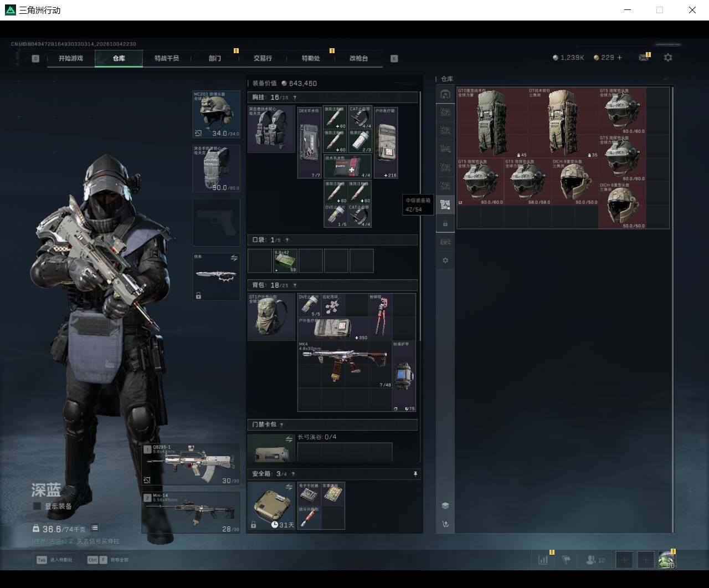Open the settings gear icon
Image resolution: width=709 pixels, height=588 pixels.
tap(668, 58)
